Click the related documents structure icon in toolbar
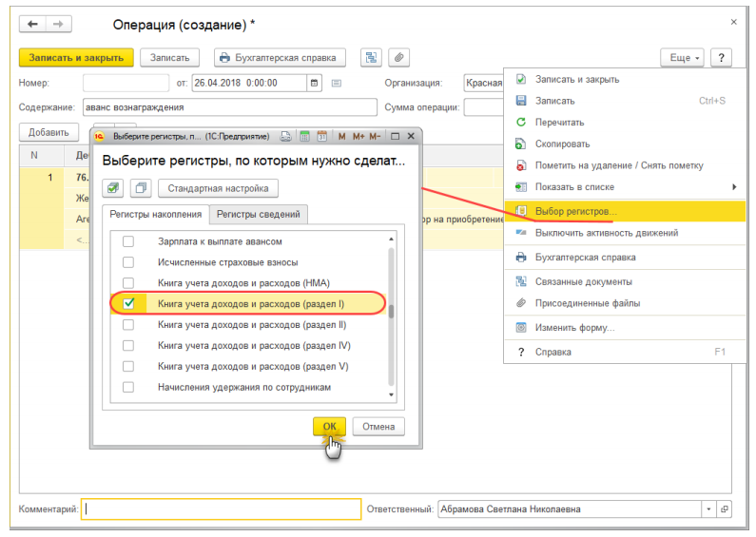756x537 pixels. (x=371, y=58)
